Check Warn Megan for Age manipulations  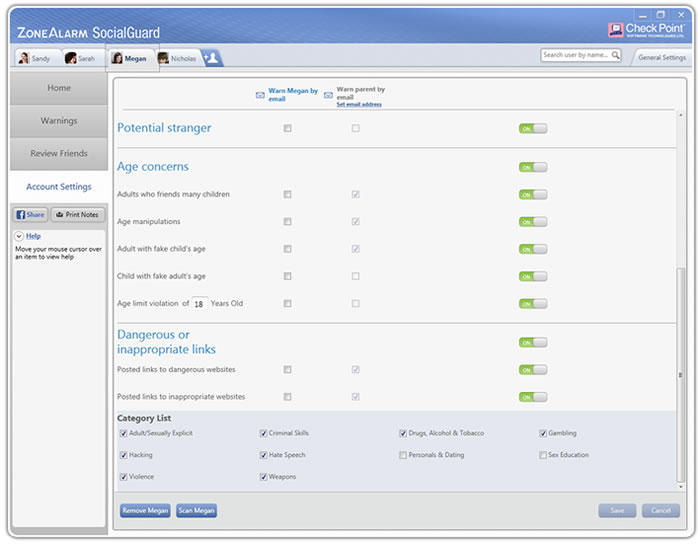click(x=288, y=222)
